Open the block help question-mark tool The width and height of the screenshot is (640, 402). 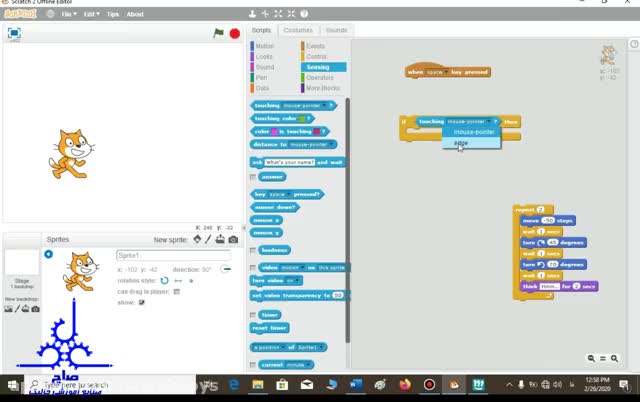pos(302,15)
